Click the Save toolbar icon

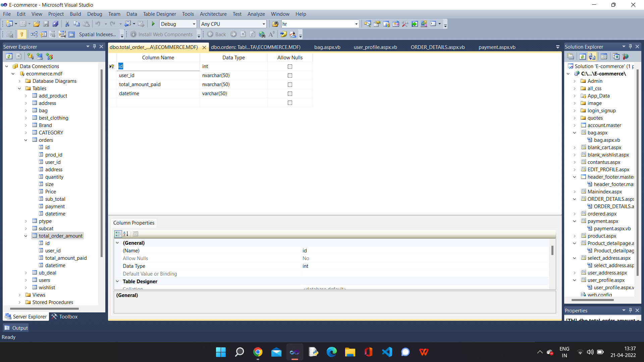46,24
